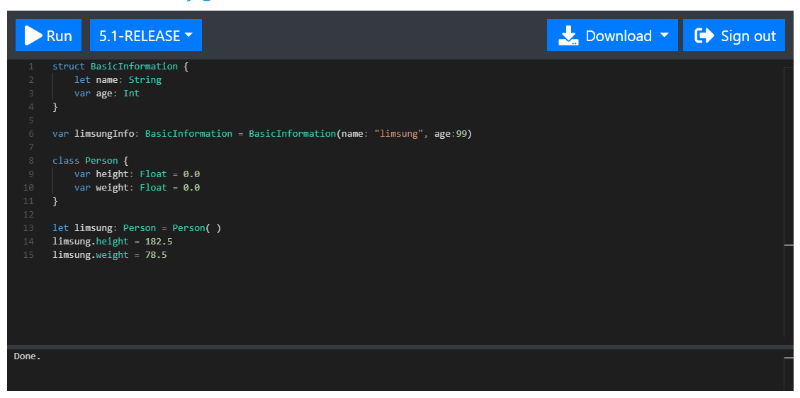Screen dimensions: 800x398
Task: Click the Download tray icon
Action: pos(568,36)
